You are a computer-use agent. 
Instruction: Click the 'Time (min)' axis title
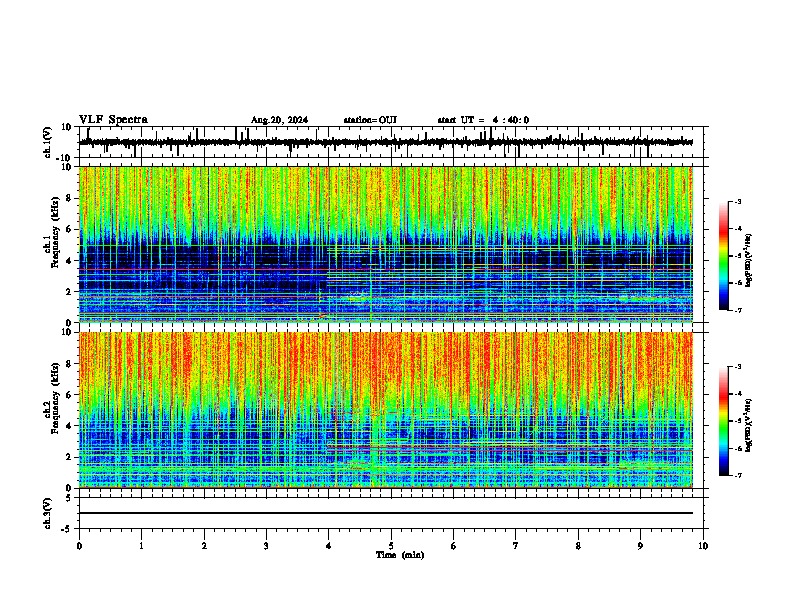[400, 555]
